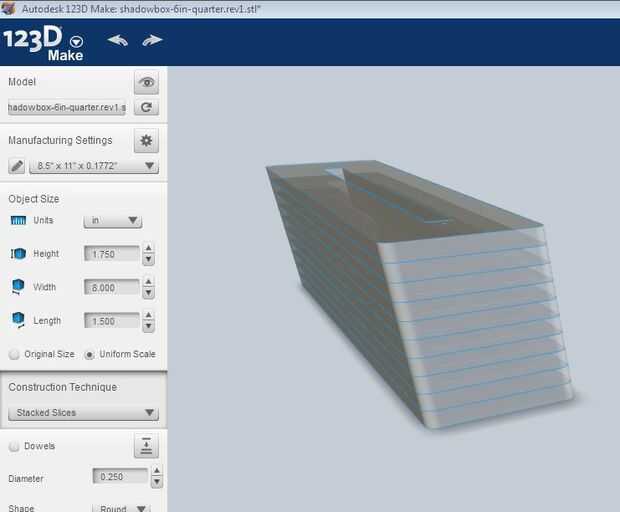Increase the dowel Diameter
Screen dimensions: 620x512
[157, 471]
